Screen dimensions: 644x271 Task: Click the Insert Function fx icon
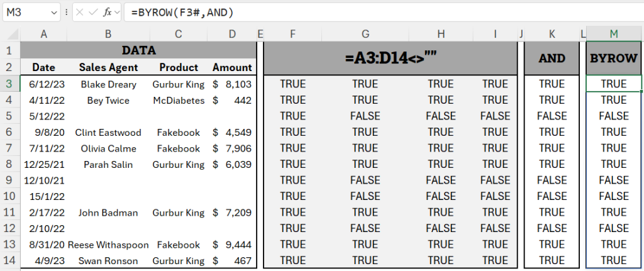(107, 13)
